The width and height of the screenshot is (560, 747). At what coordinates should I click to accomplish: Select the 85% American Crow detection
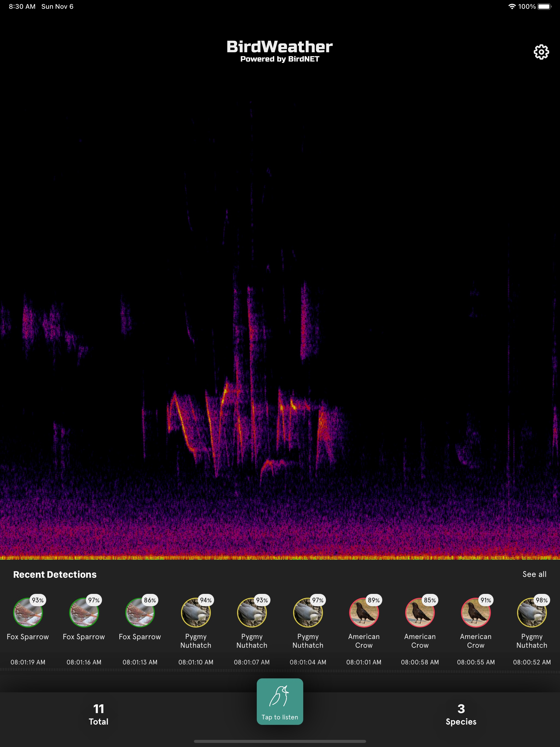(x=420, y=612)
